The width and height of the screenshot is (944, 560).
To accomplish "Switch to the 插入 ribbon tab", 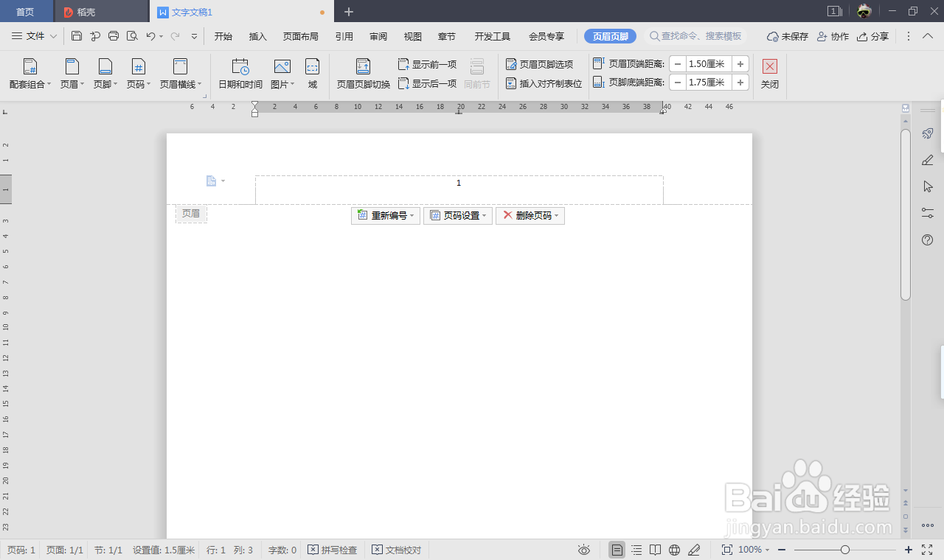I will 257,35.
